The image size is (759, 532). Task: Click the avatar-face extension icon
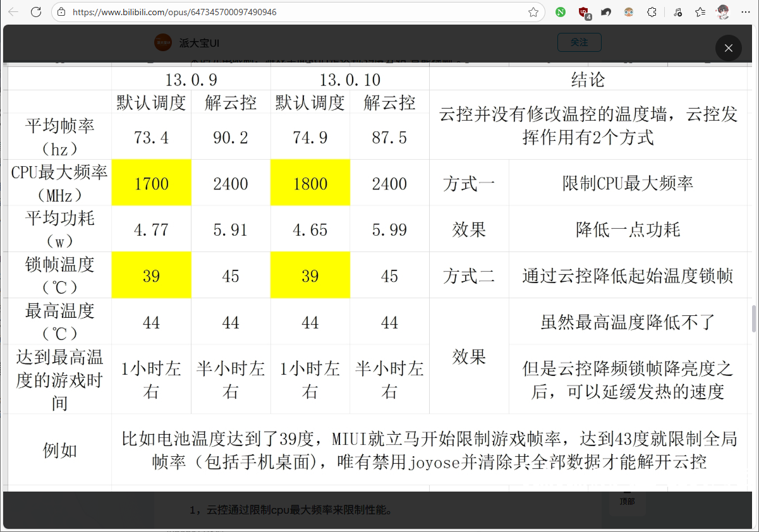[629, 12]
